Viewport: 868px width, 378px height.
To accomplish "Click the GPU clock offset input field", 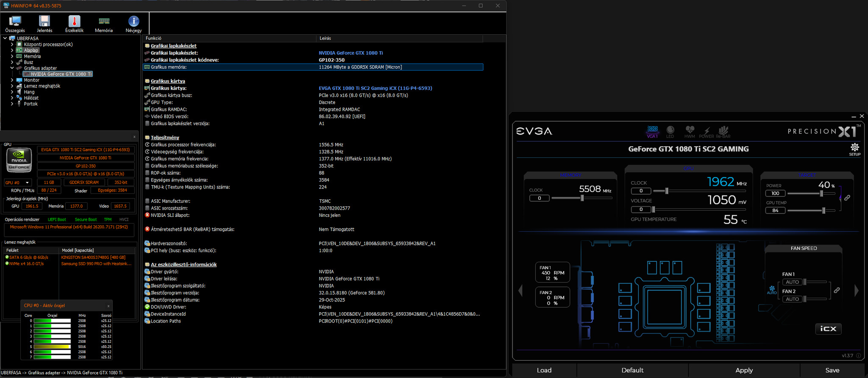I will (641, 191).
